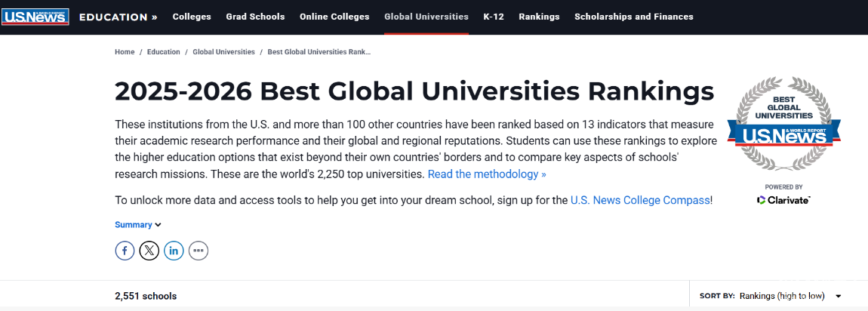868x311 pixels.
Task: Share page on LinkedIn icon
Action: 174,251
